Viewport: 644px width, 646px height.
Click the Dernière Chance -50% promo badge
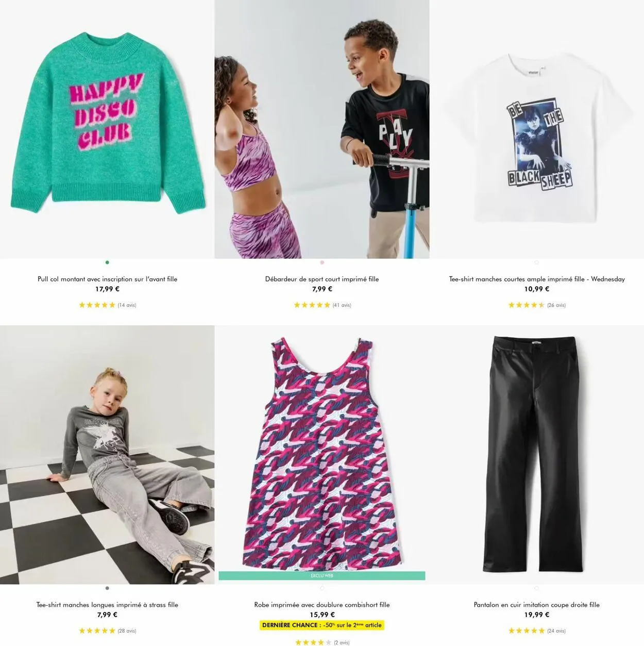point(322,625)
